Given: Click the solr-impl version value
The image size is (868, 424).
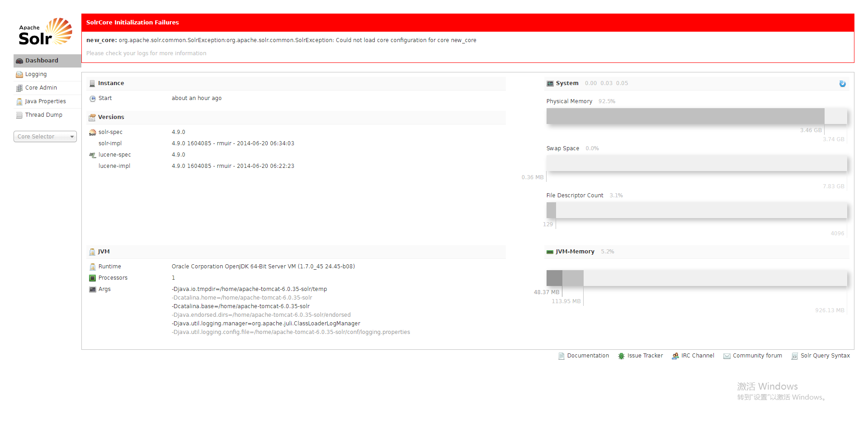Looking at the screenshot, I should coord(233,143).
